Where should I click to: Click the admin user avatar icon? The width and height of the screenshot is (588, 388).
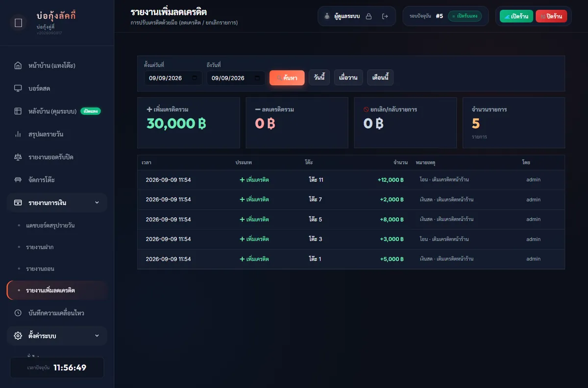coord(327,16)
